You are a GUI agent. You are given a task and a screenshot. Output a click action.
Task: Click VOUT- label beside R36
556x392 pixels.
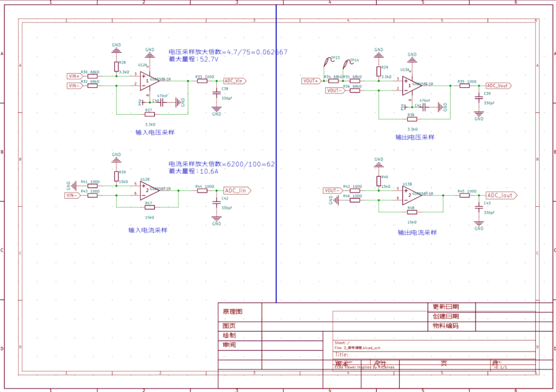coord(335,91)
